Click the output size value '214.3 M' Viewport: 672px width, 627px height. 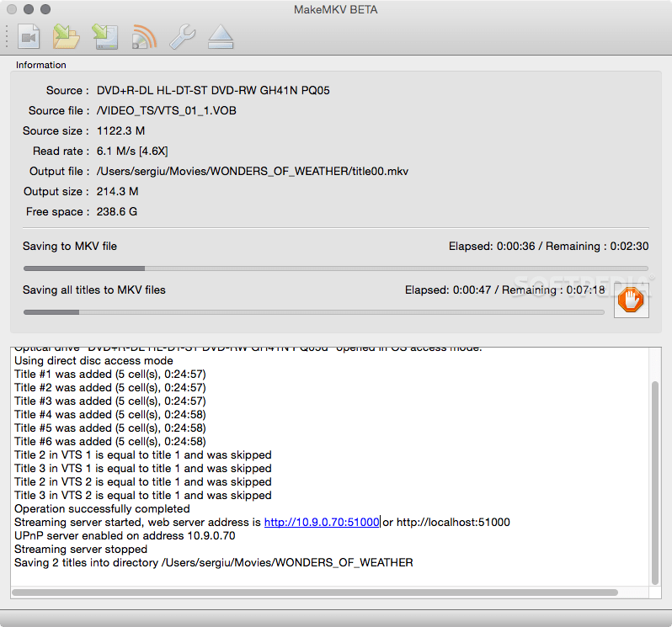coord(117,191)
